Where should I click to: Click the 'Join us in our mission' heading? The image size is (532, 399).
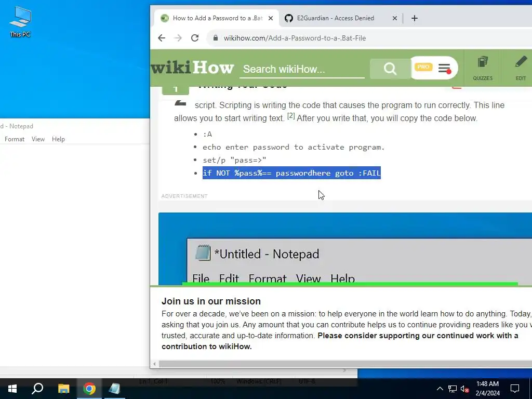coord(211,301)
